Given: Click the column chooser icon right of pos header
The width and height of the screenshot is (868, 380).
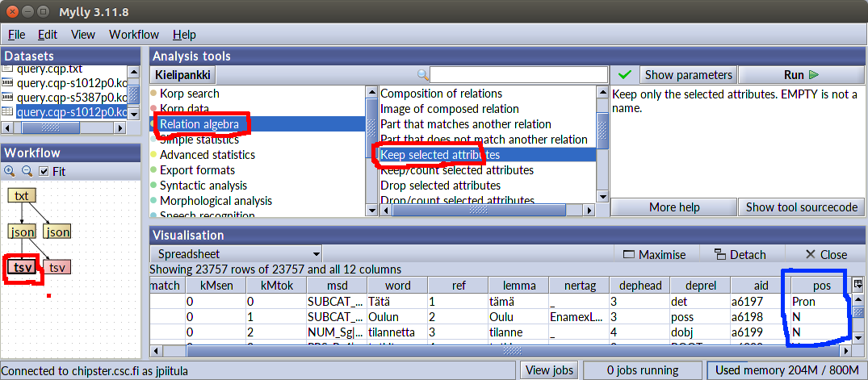Looking at the screenshot, I should [x=858, y=284].
